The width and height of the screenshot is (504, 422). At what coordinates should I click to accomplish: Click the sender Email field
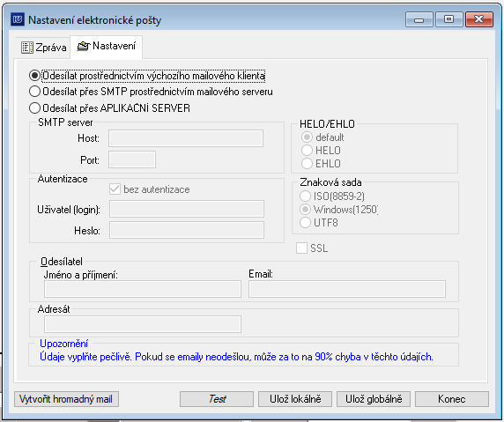(x=347, y=289)
